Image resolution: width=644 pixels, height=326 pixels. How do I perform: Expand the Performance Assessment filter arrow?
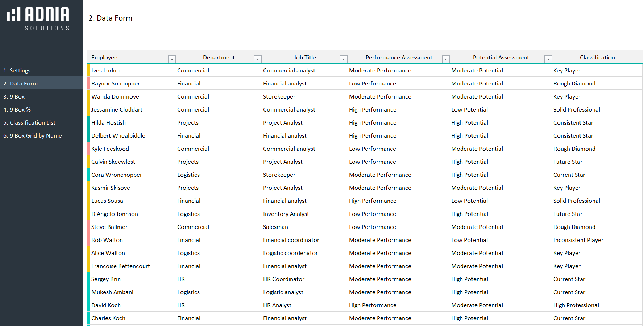(x=446, y=59)
